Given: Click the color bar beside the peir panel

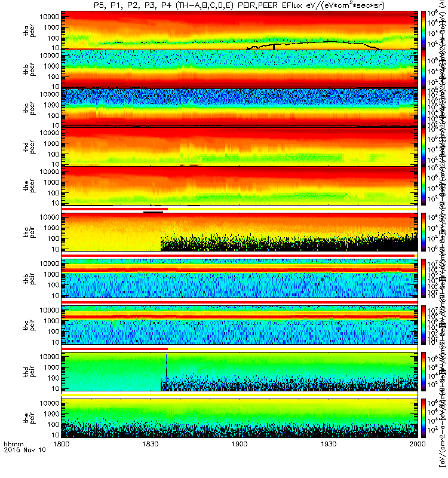Looking at the screenshot, I should click(x=424, y=418).
